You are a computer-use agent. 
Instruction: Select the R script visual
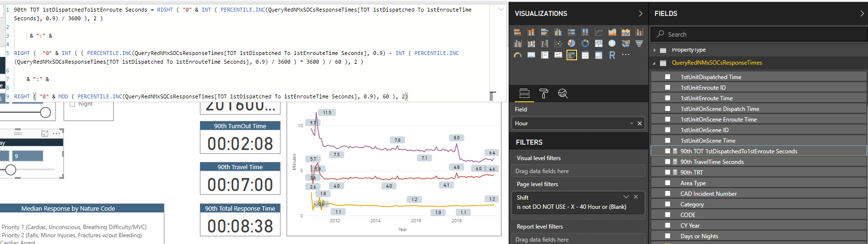612,55
